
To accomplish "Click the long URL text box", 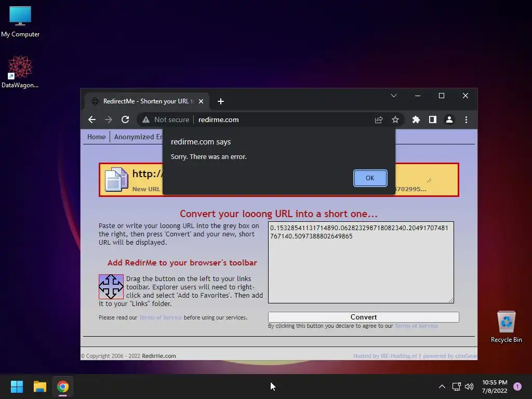I will point(361,262).
